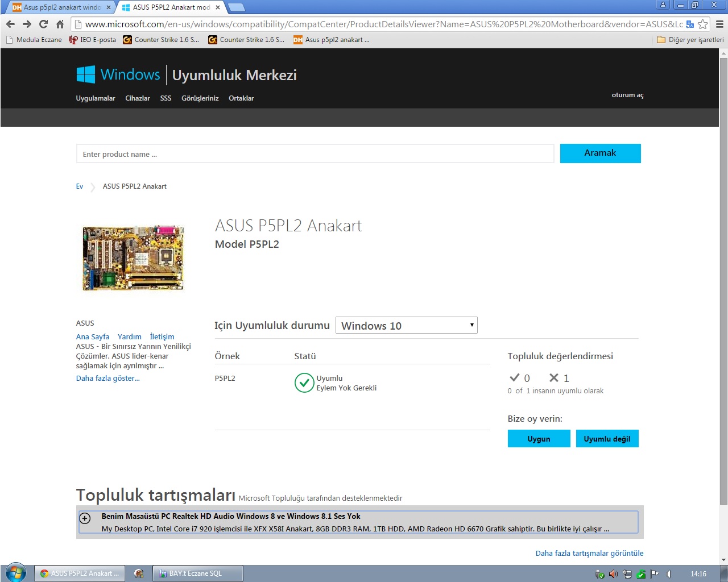Open Görüşleriniz navigation item
Screen dimensions: 728x582
pos(200,98)
